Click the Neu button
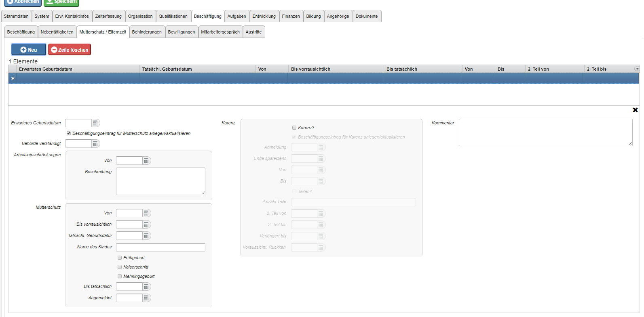Viewport: 644px width, 317px height. click(x=29, y=50)
